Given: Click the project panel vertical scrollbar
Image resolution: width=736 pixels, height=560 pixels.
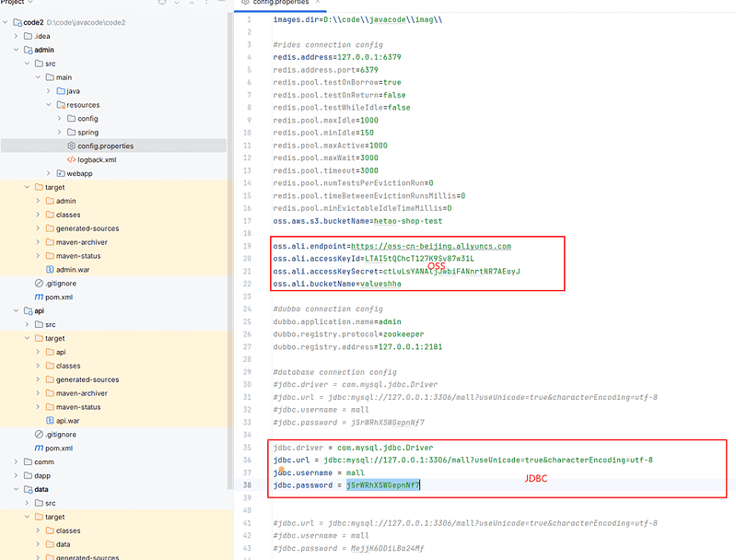Looking at the screenshot, I should (230, 250).
